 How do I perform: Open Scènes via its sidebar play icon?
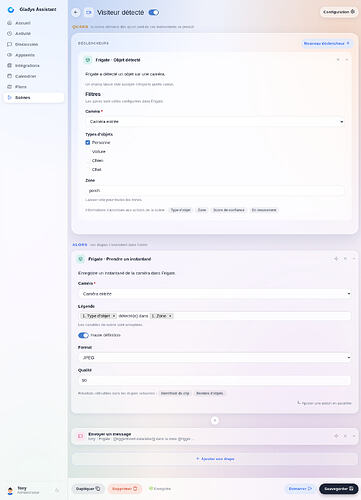(x=9, y=97)
